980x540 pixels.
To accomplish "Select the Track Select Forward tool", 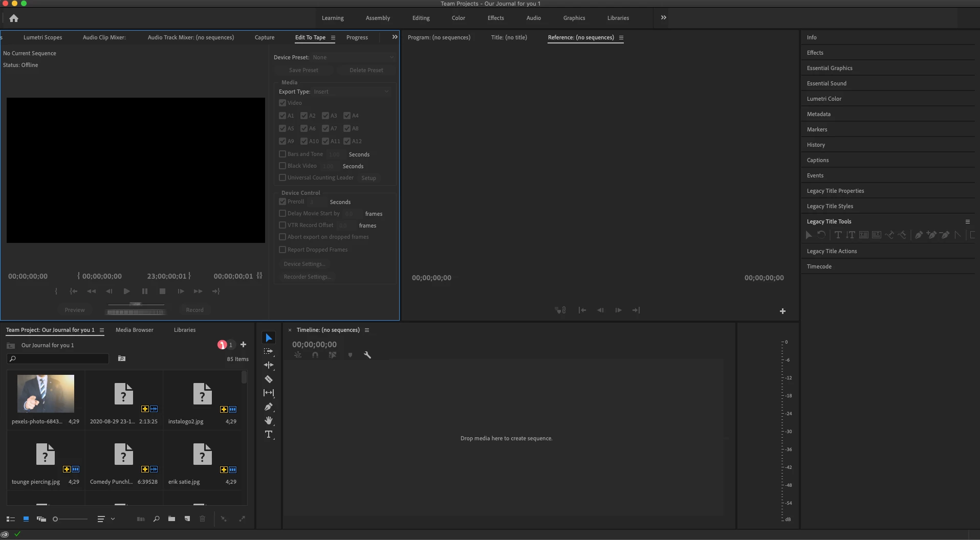I will click(269, 352).
